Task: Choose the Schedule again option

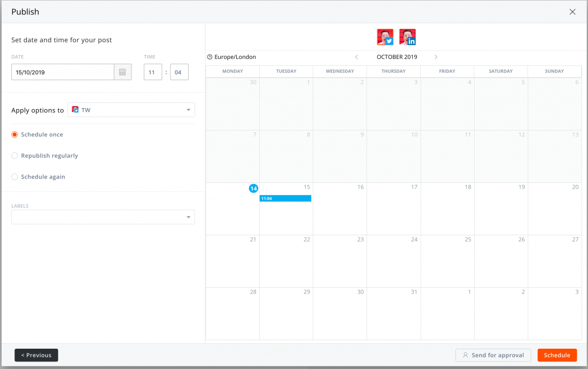Action: click(15, 177)
